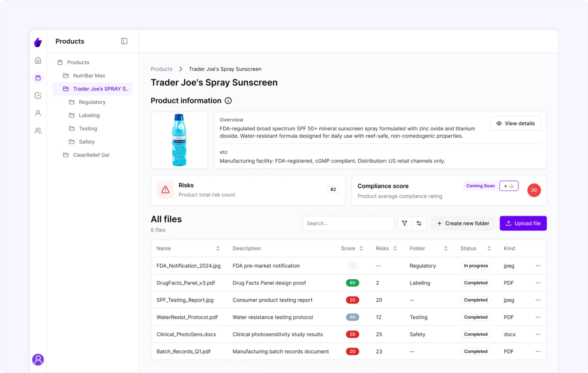The height and width of the screenshot is (373, 588).
Task: Click the In progress status badge
Action: point(476,266)
